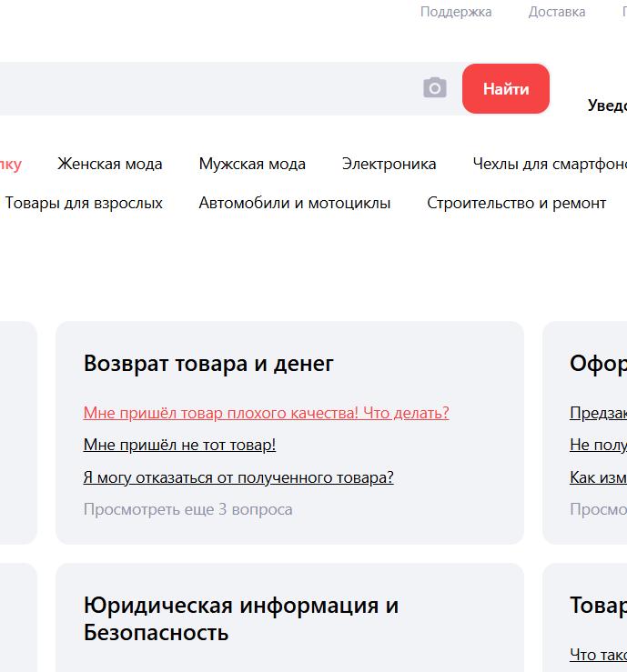This screenshot has width=627, height=672.
Task: Click the partially visible Уведомления item
Action: 607,105
